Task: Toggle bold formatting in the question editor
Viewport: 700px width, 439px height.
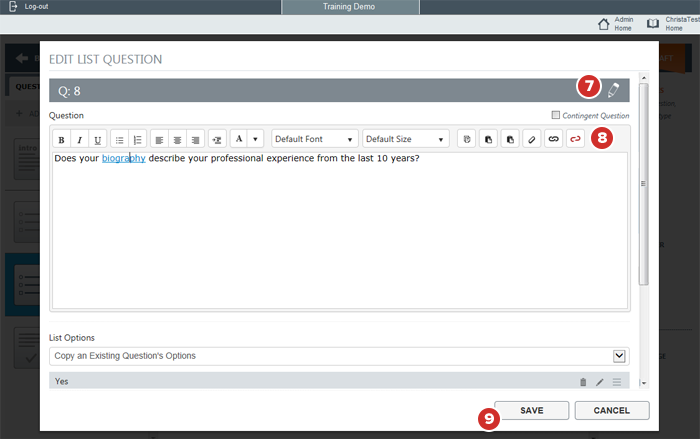Action: point(61,139)
